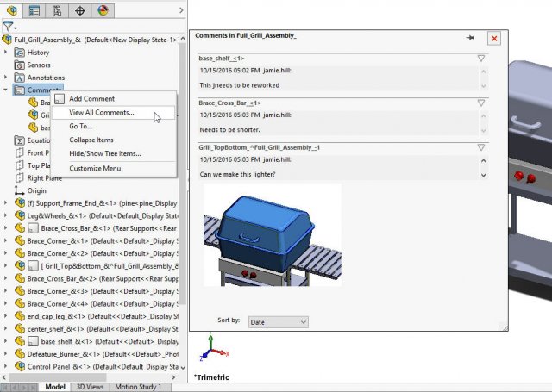Click comment icon on base_shelf_&<1> row

coord(33,341)
